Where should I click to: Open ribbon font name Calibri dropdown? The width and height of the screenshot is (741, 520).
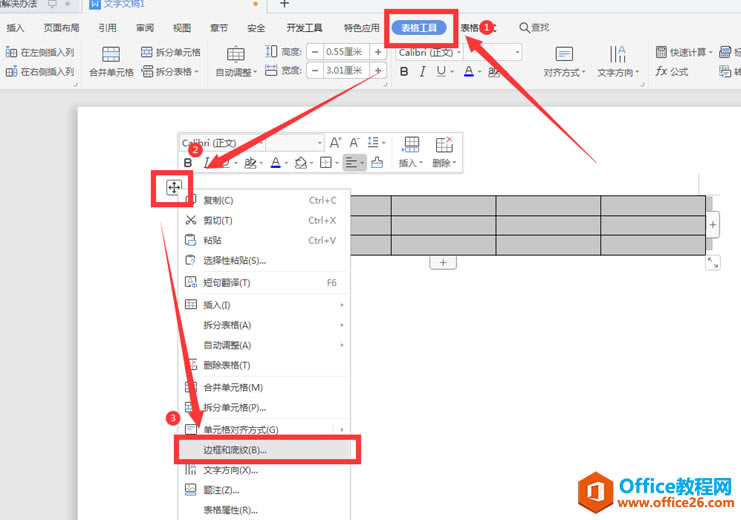(x=458, y=52)
